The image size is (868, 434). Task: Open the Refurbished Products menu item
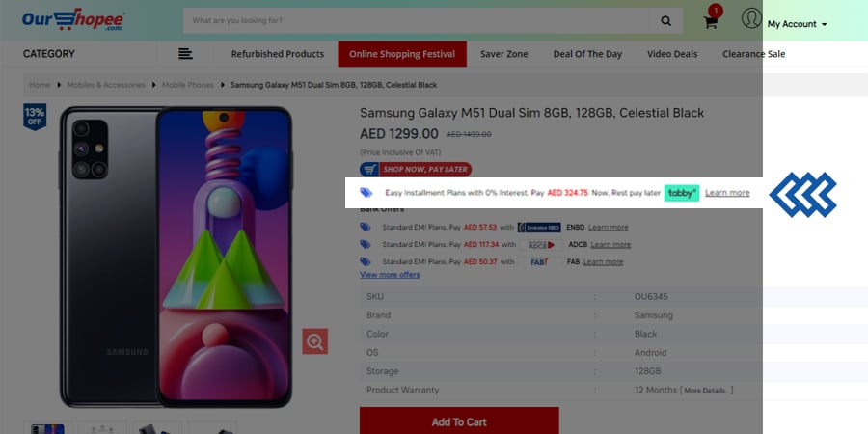pyautogui.click(x=278, y=54)
